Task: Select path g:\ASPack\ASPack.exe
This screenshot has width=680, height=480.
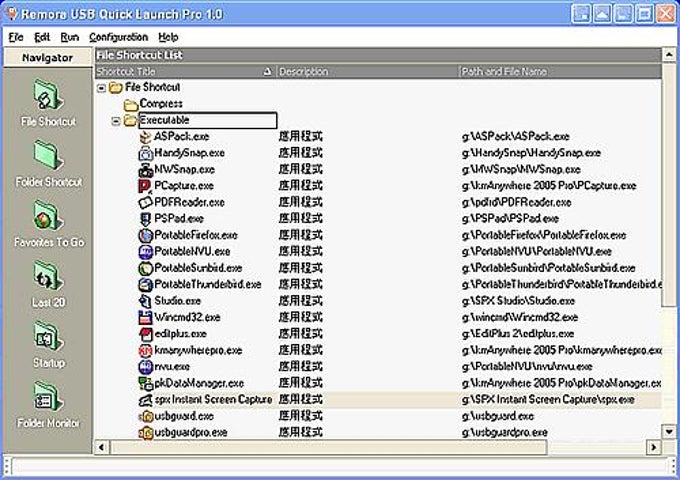Action: [x=516, y=137]
